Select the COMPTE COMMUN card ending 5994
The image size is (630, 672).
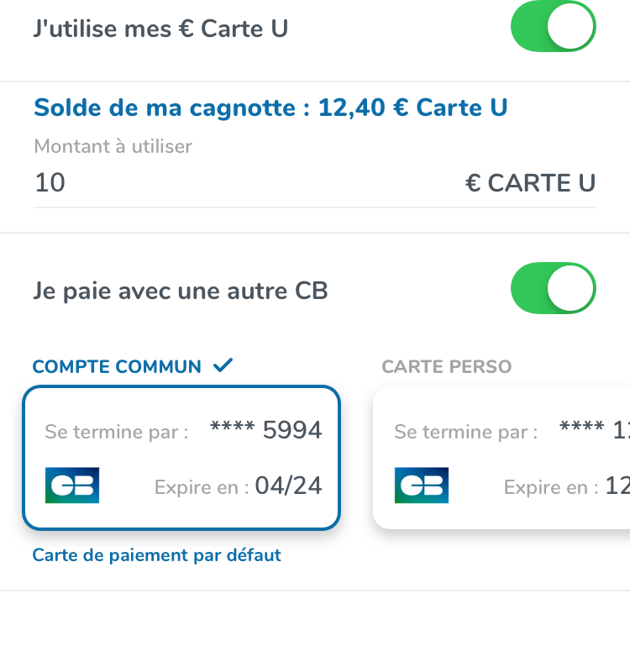tap(181, 458)
